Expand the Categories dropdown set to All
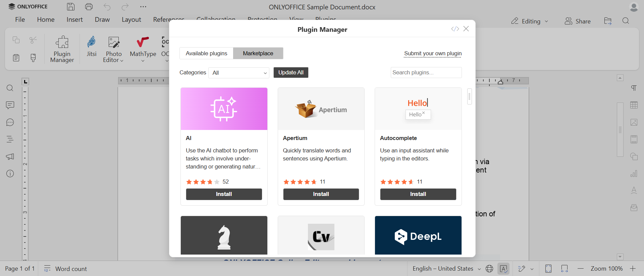 tap(239, 73)
